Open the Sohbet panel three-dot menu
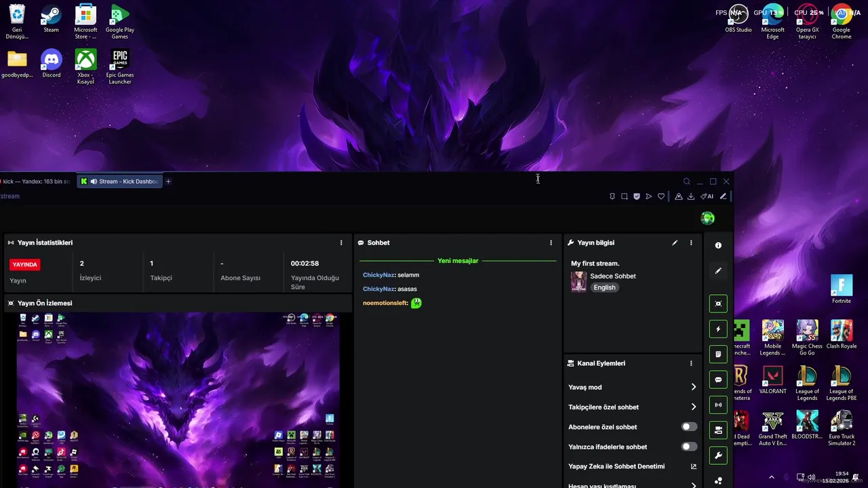 click(551, 243)
